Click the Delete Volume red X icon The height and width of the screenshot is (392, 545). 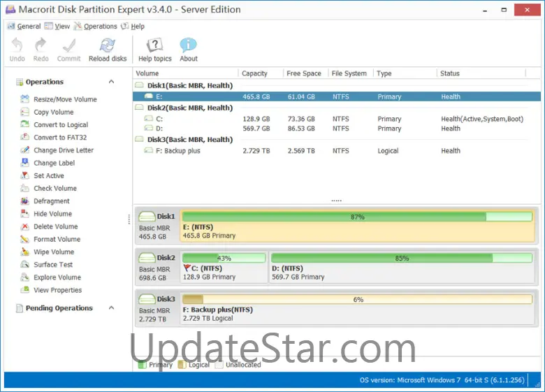(x=24, y=226)
